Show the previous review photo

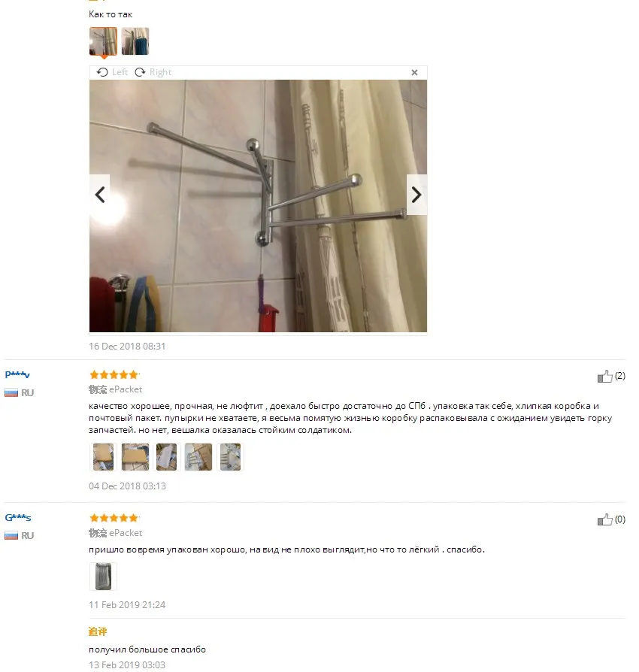tap(100, 195)
